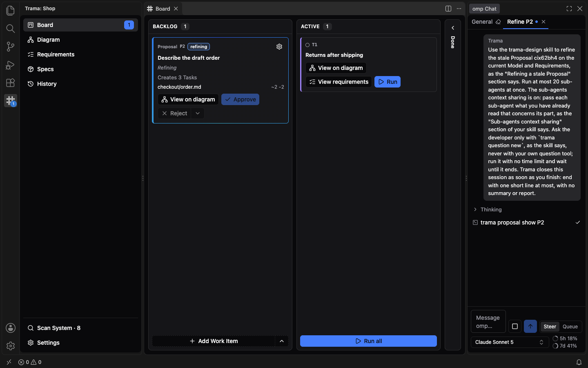Click the Returns after shipping title

pyautogui.click(x=334, y=55)
